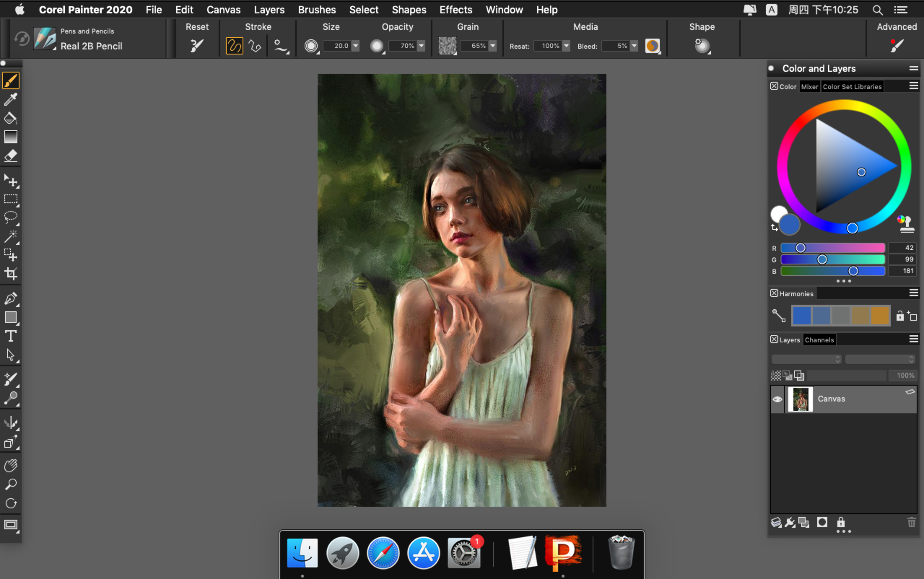Open Spotlight search in menu bar
Screen dimensions: 924x579
[x=877, y=10]
